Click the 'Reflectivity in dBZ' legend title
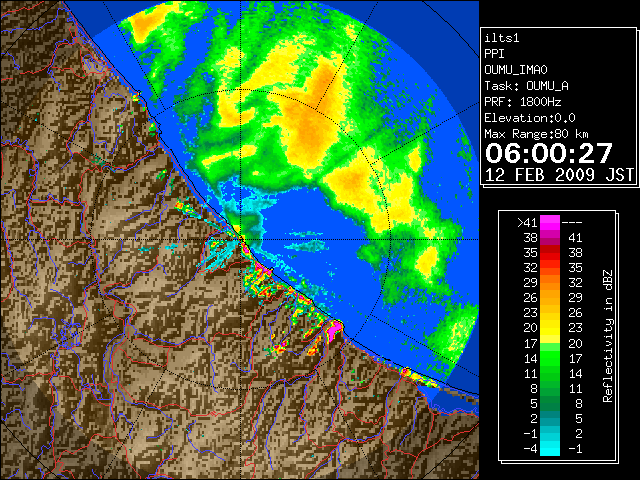640x480 pixels. (x=607, y=336)
